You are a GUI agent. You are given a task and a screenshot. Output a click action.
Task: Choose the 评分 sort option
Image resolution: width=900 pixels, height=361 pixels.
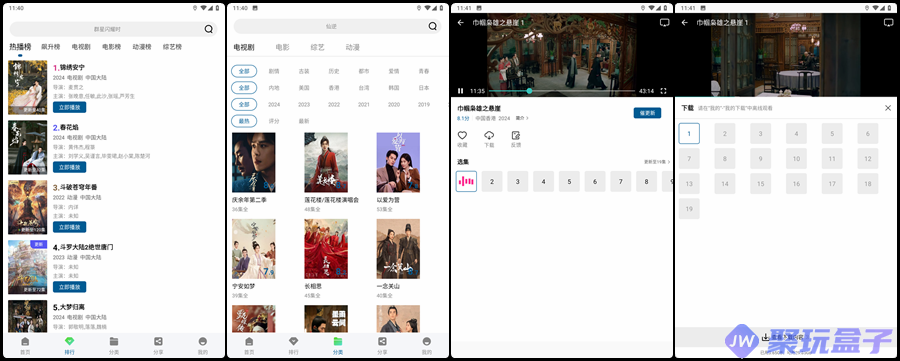tap(274, 121)
